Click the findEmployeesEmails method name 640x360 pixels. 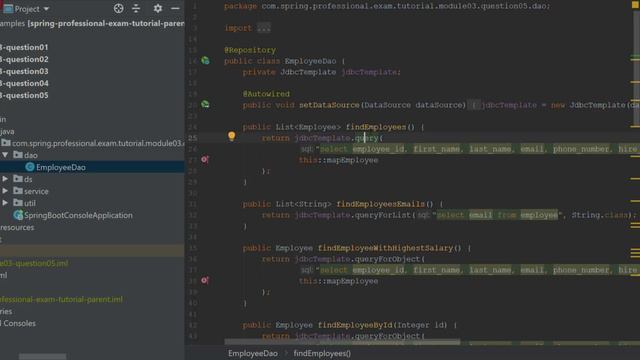pos(380,204)
